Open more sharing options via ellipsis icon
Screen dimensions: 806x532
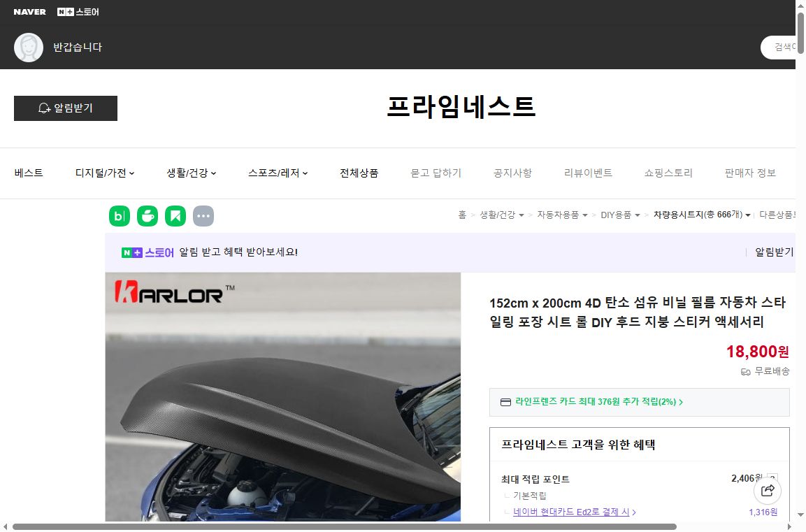click(203, 216)
